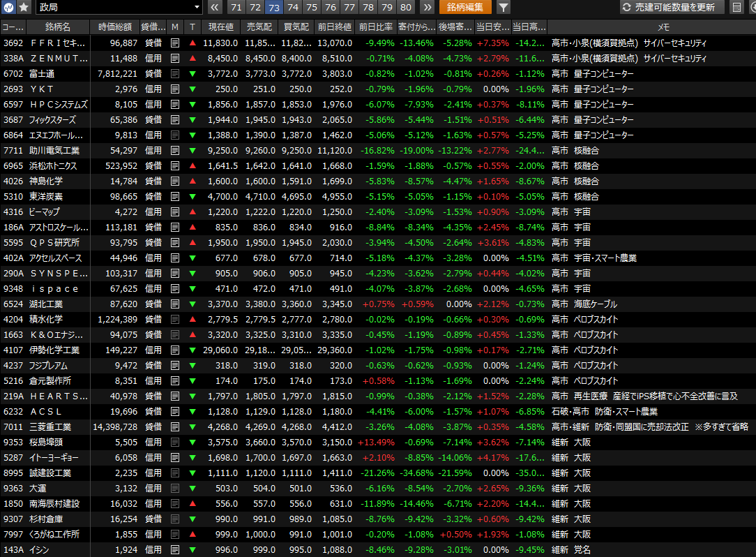756x557 pixels.
Task: Switch to list tab 71
Action: click(x=236, y=7)
